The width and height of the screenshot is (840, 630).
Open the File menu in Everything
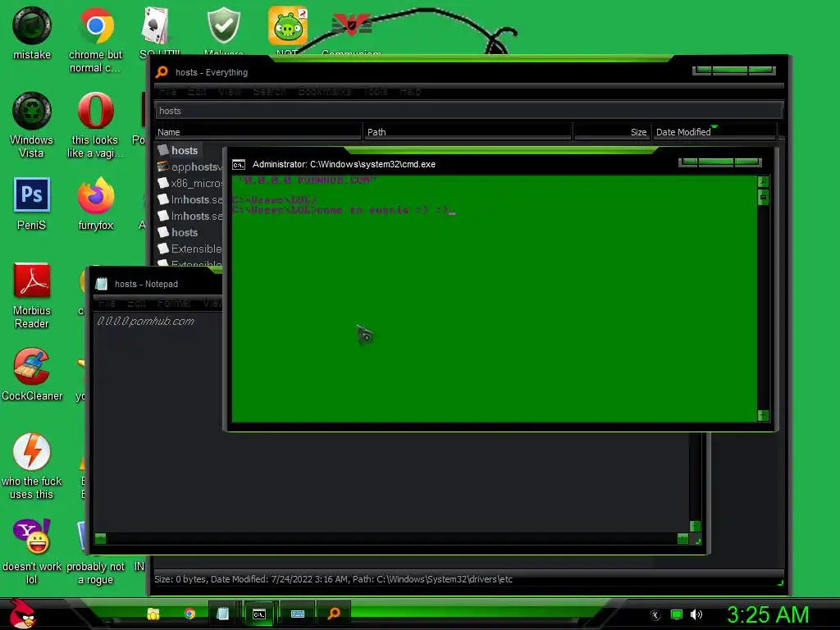[x=167, y=91]
